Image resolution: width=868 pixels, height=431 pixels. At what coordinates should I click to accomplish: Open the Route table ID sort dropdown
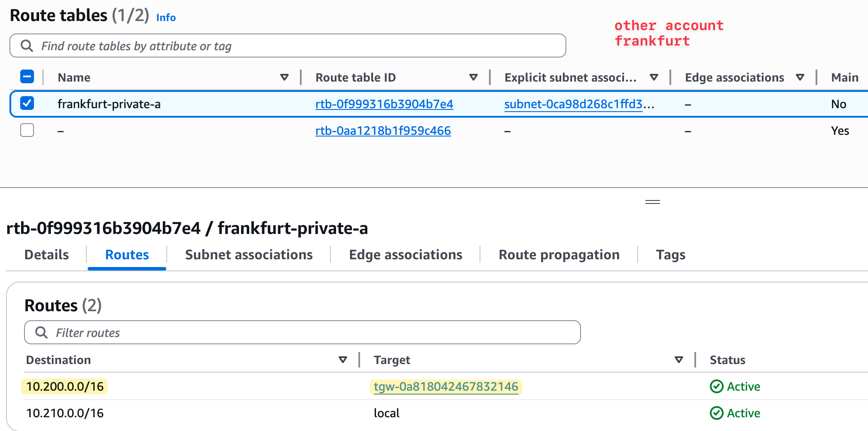474,77
